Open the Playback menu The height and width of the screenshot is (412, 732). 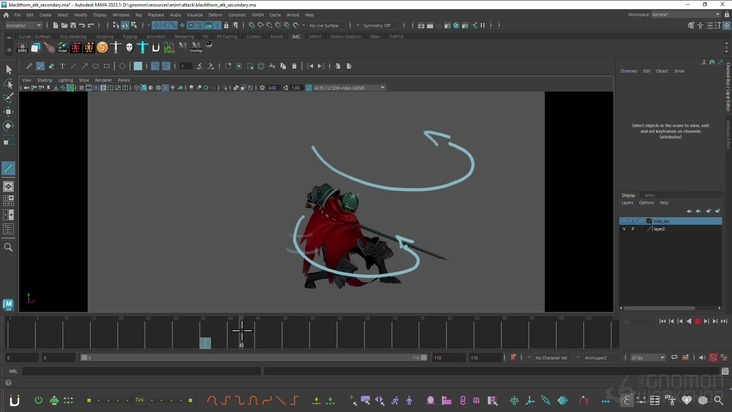coord(156,15)
